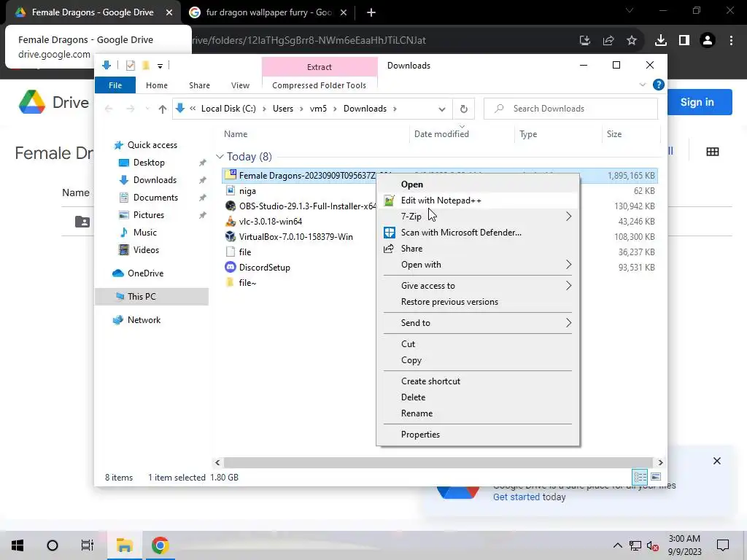
Task: Select the OBS-Studio installer icon
Action: 231,206
